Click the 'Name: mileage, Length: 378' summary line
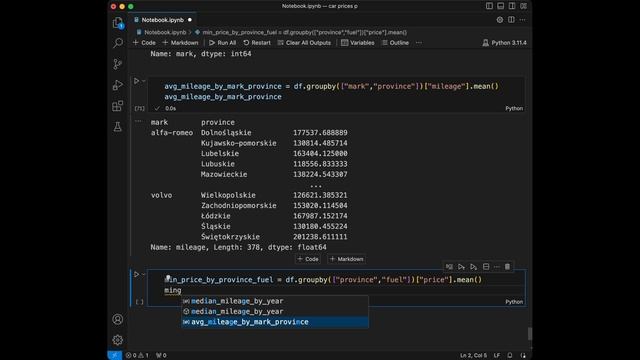Viewport: 640px width, 360px height. coord(238,247)
